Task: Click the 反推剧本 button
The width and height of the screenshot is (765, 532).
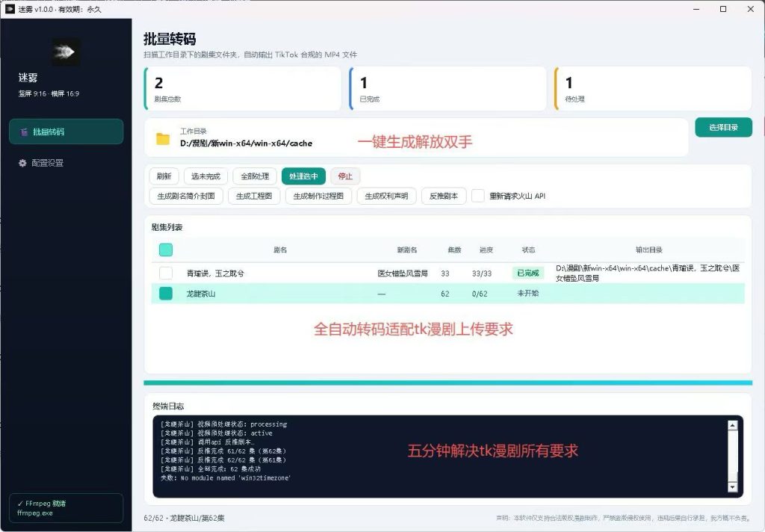Action: tap(444, 197)
